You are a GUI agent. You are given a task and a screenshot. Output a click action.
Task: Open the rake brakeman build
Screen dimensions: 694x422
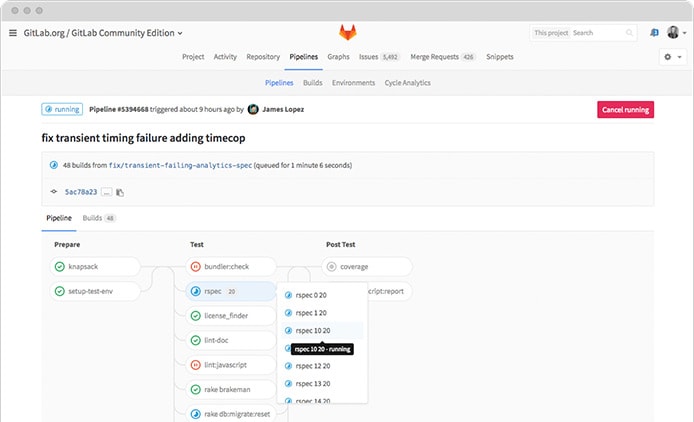click(x=231, y=389)
